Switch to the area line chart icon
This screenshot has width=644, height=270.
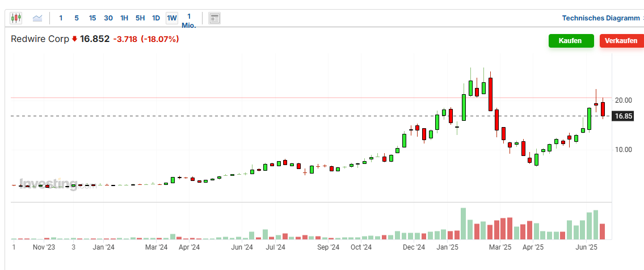pyautogui.click(x=38, y=18)
